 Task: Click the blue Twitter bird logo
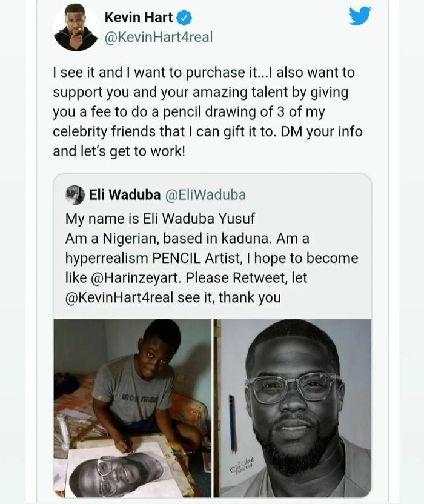(x=360, y=16)
